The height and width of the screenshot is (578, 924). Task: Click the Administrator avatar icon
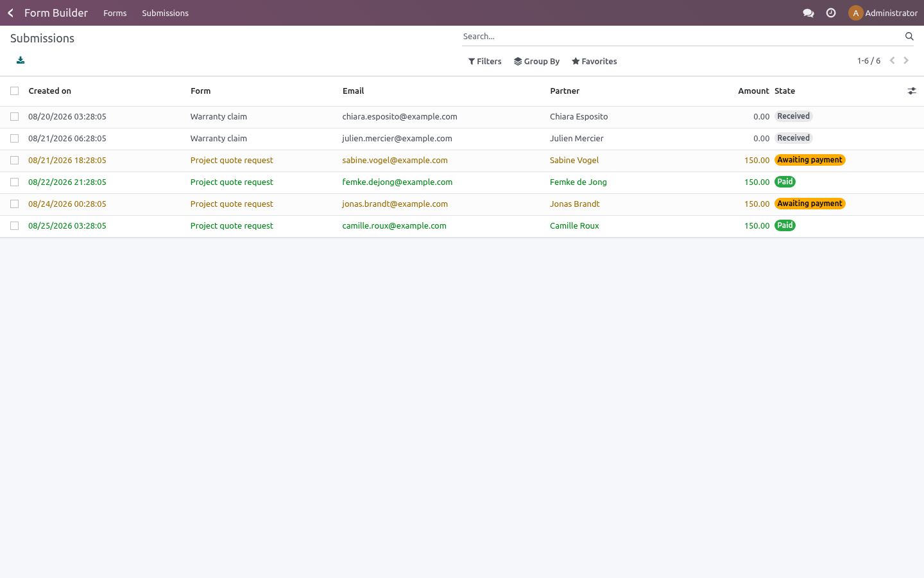(855, 13)
